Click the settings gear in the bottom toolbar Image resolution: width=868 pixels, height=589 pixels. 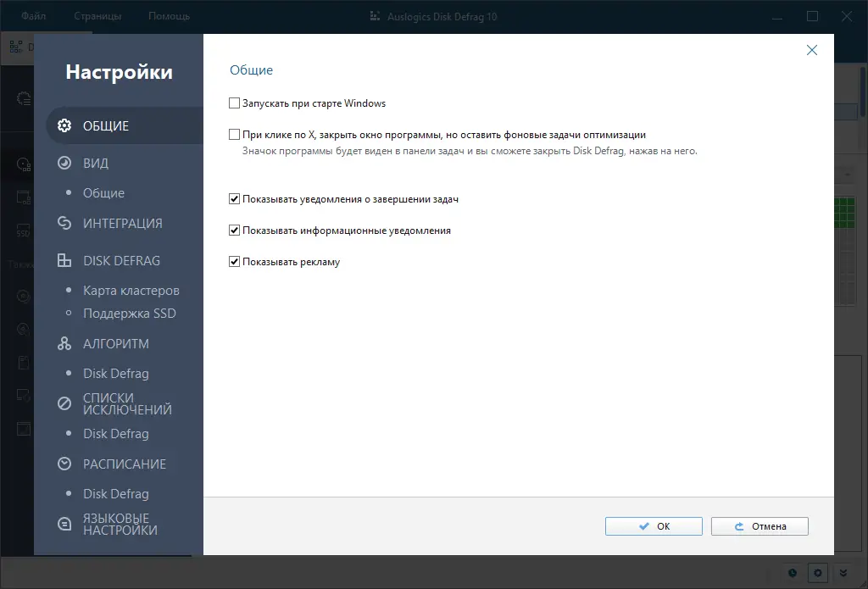pyautogui.click(x=817, y=573)
